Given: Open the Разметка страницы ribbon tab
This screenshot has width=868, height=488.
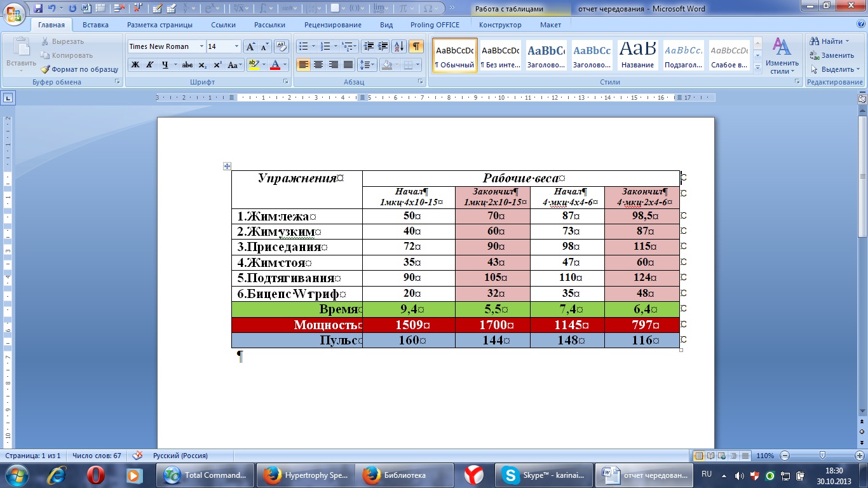Looking at the screenshot, I should click(159, 25).
